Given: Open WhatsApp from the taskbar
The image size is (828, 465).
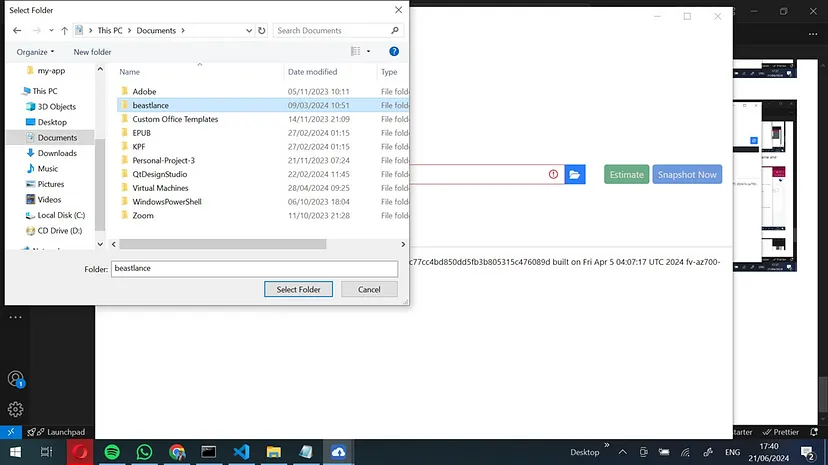Looking at the screenshot, I should (x=144, y=452).
